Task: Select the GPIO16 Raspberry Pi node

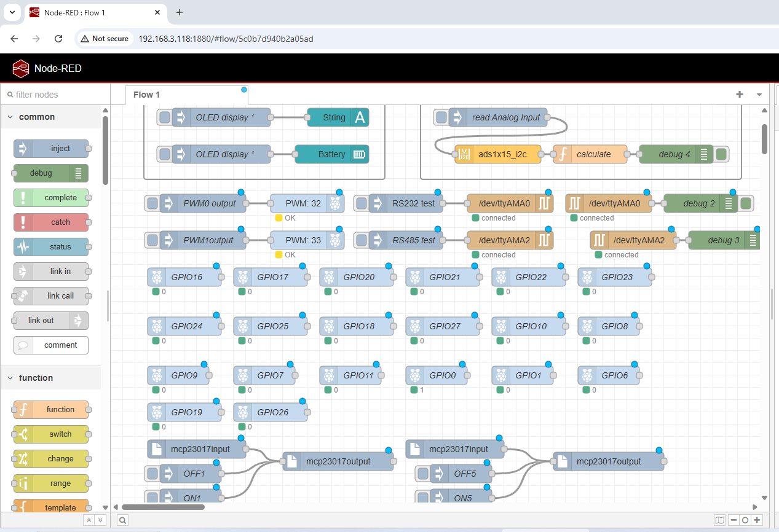Action: pos(184,277)
